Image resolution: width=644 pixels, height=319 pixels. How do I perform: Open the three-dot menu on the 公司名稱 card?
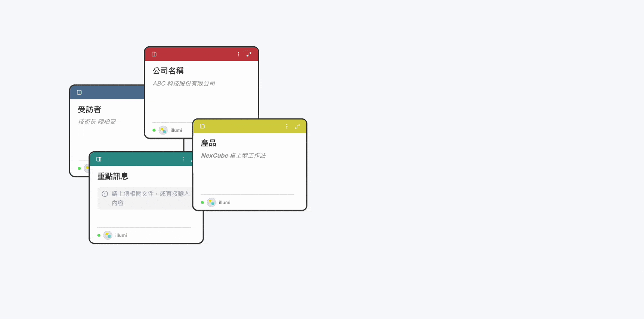pos(238,54)
